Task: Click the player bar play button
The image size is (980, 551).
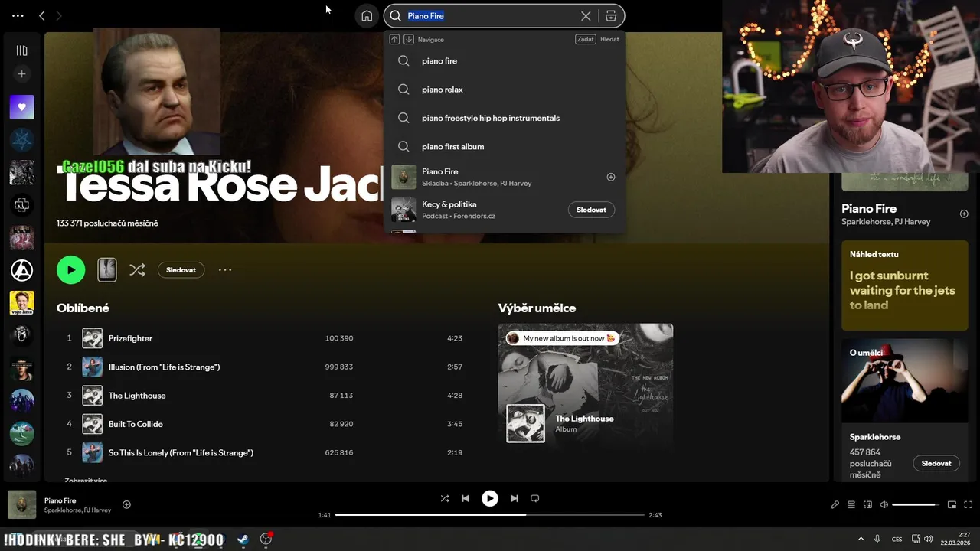Action: pos(490,498)
